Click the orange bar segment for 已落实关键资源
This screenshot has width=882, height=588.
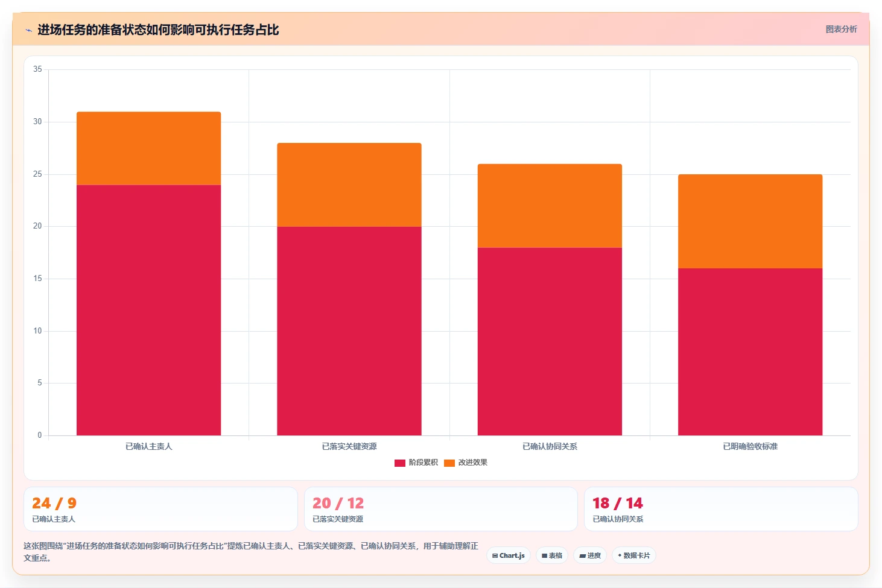click(x=349, y=185)
